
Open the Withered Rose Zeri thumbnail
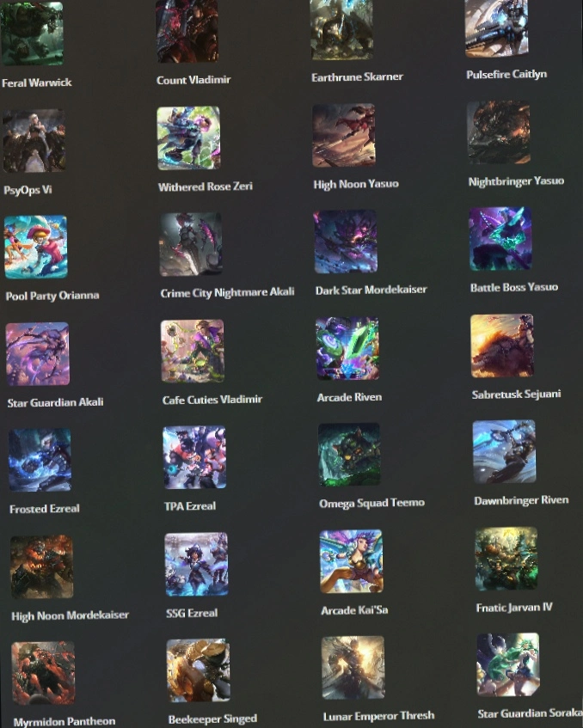coord(188,138)
